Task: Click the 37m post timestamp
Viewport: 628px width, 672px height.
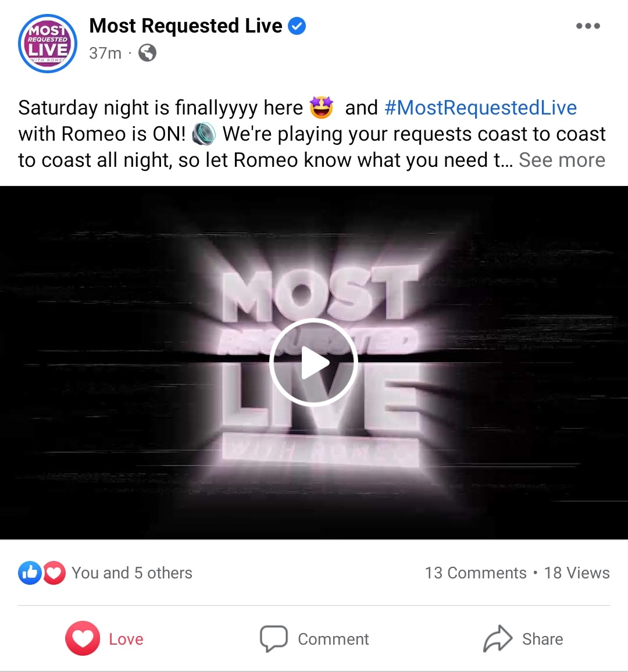Action: pos(105,53)
